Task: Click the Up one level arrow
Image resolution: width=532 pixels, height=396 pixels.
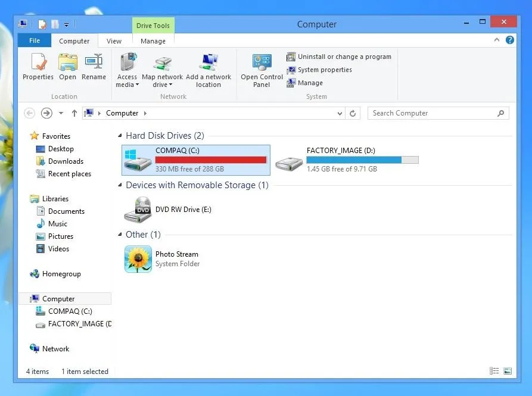Action: (x=74, y=113)
